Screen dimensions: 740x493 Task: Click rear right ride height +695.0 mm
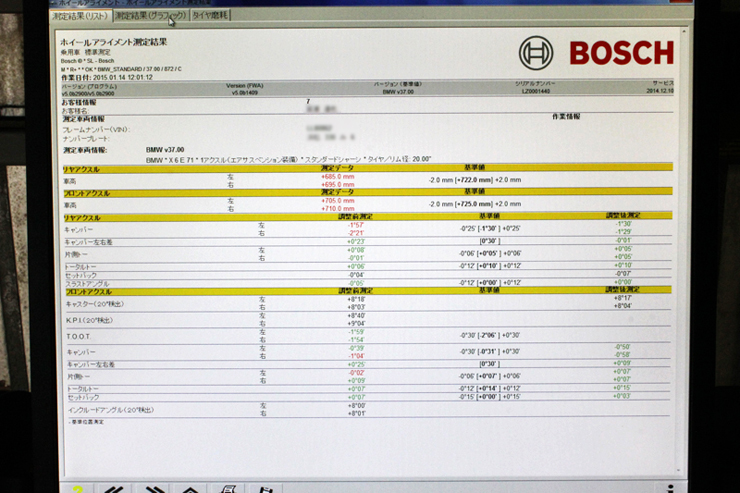coord(337,184)
